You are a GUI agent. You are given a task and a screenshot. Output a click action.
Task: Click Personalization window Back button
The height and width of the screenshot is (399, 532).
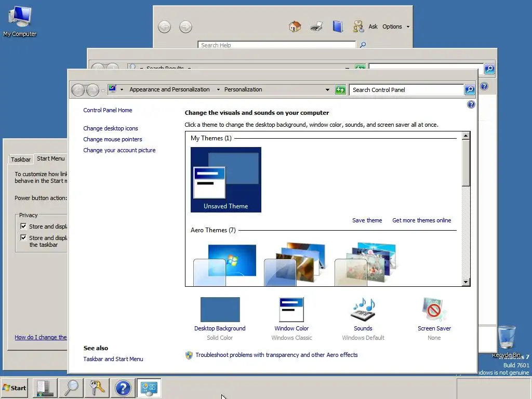pyautogui.click(x=78, y=90)
